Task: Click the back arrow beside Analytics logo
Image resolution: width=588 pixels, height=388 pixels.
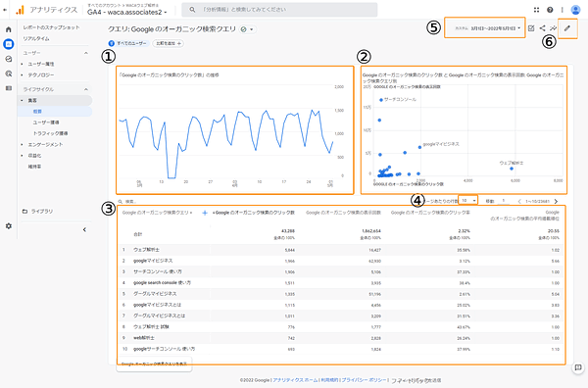Action: (5, 10)
